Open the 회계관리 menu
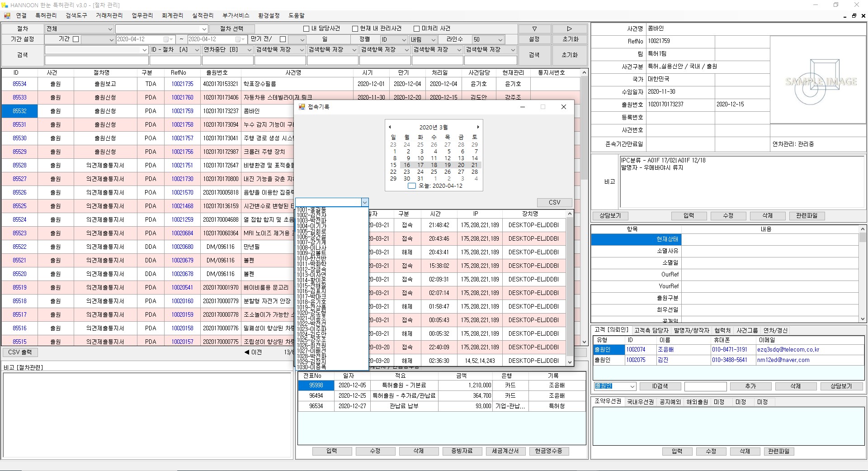Image resolution: width=868 pixels, height=471 pixels. point(172,15)
